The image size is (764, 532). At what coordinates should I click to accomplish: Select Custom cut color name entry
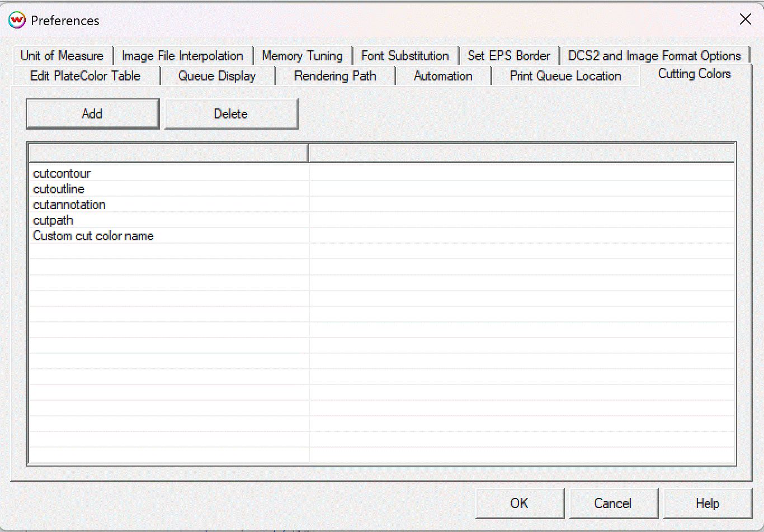point(93,236)
